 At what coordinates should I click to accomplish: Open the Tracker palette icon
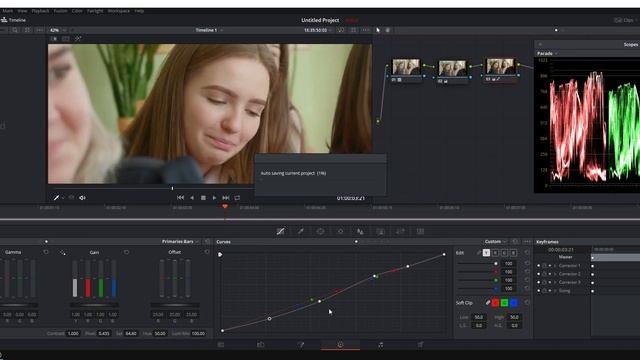tap(340, 231)
